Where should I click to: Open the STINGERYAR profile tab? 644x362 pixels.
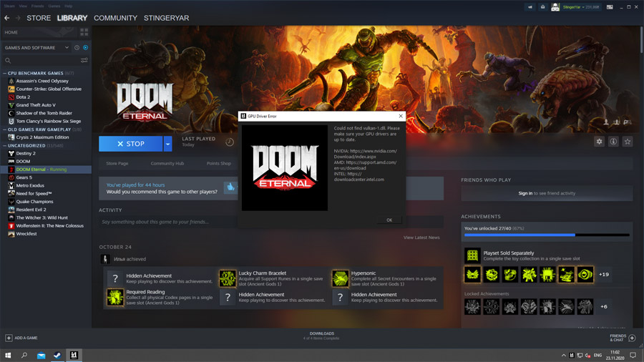(x=166, y=18)
